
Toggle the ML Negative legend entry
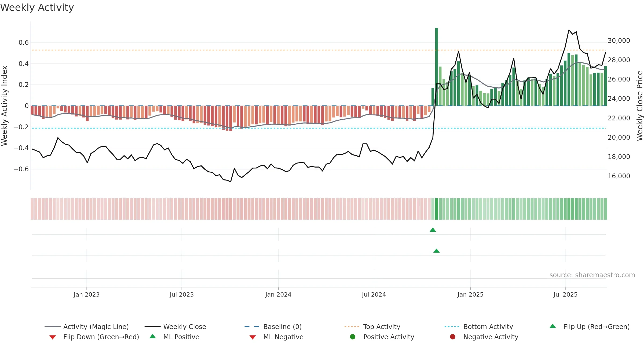click(x=276, y=337)
